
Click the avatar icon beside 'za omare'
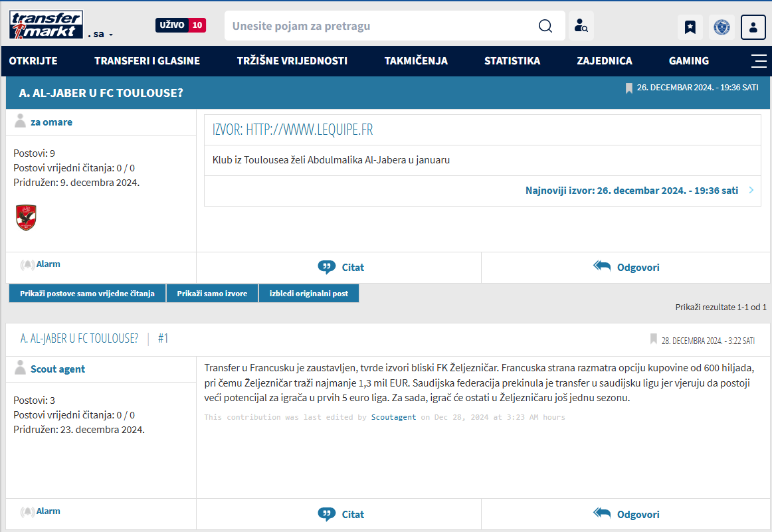tap(20, 121)
